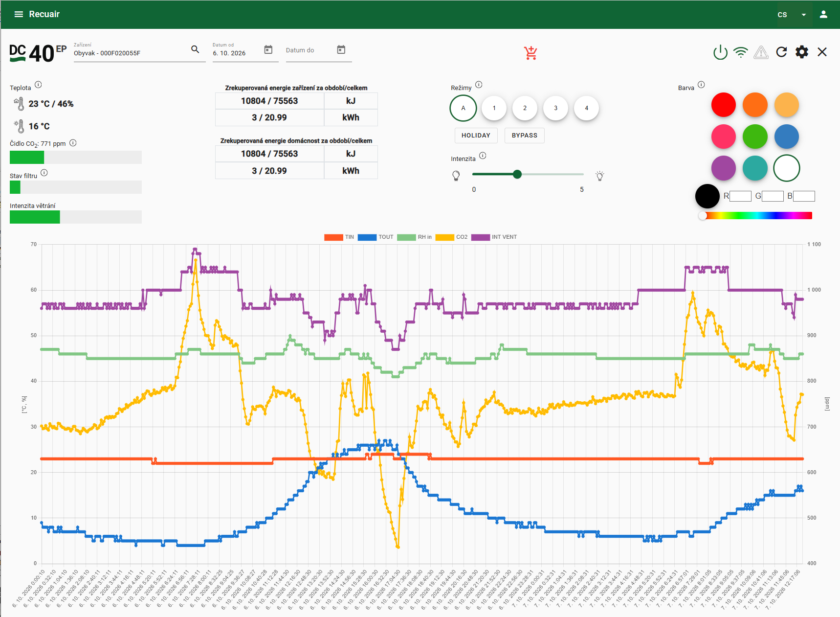The image size is (840, 617).
Task: Pick the red color swatch
Action: (724, 105)
